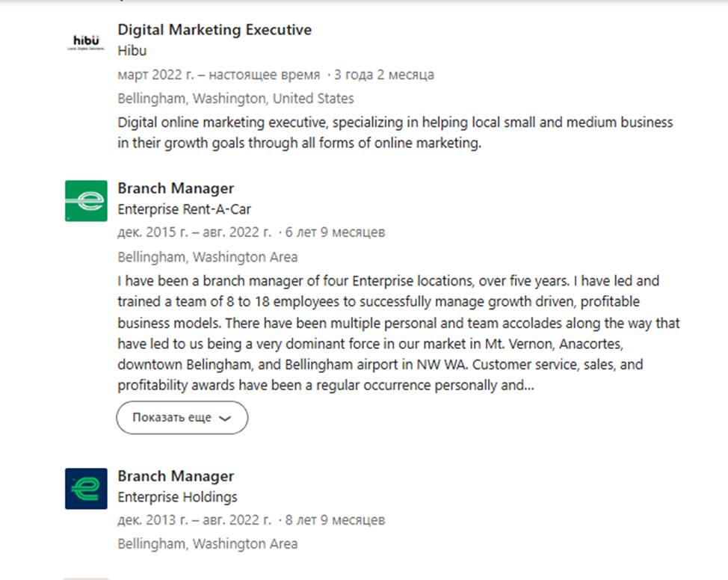Click Branch Manager title at Enterprise Rent-A-Car
Screen dimensions: 728x580
[176, 188]
